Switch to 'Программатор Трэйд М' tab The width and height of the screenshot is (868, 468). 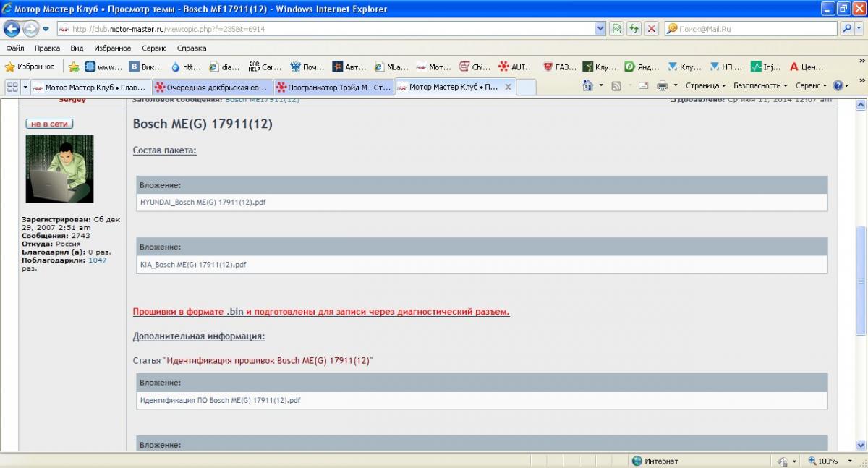(334, 87)
